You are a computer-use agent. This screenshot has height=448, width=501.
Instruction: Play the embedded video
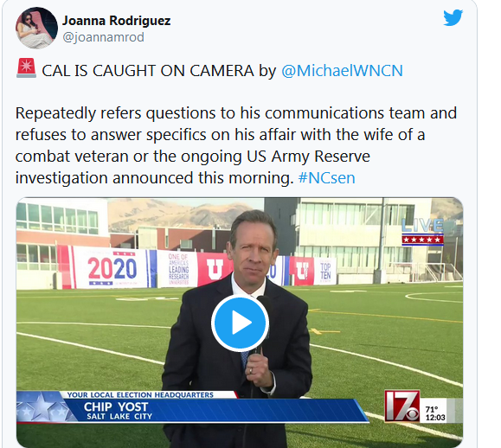pyautogui.click(x=240, y=323)
